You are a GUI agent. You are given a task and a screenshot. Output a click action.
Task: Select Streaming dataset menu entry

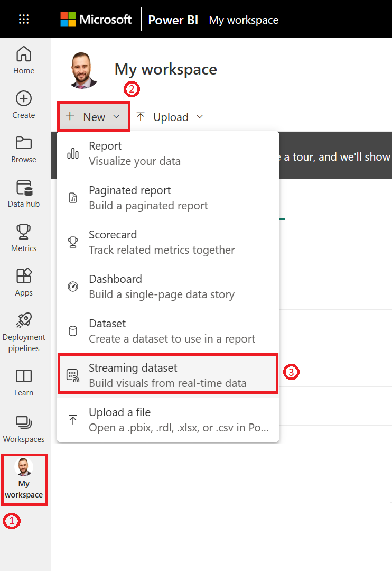[x=168, y=374]
